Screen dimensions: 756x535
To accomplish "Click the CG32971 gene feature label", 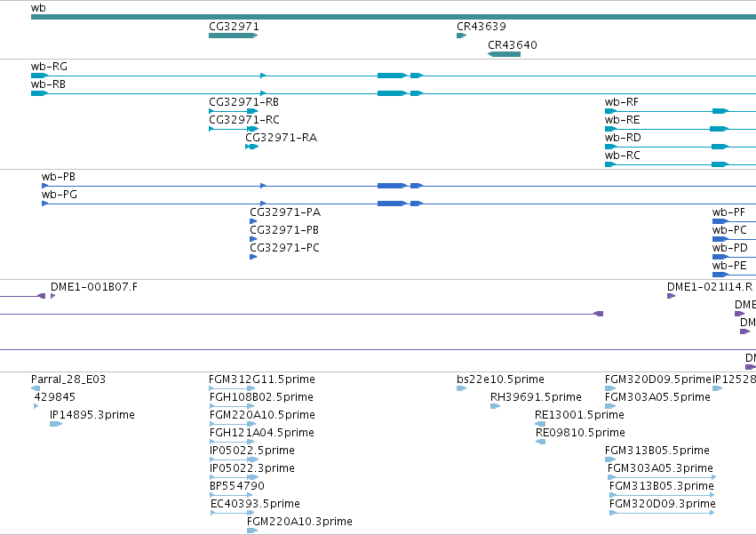I will click(x=234, y=27).
